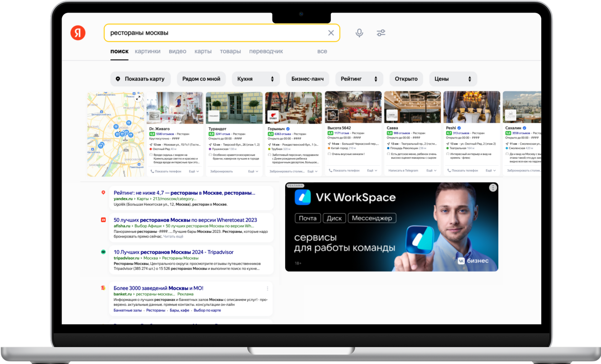Click the Dr. Живаго restaurant name

[x=160, y=129]
